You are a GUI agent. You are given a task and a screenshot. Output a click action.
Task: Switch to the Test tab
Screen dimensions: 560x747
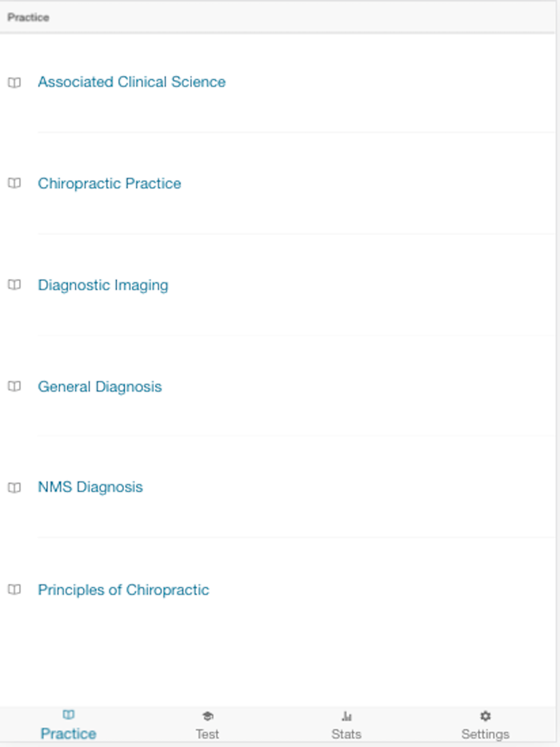[x=207, y=724]
